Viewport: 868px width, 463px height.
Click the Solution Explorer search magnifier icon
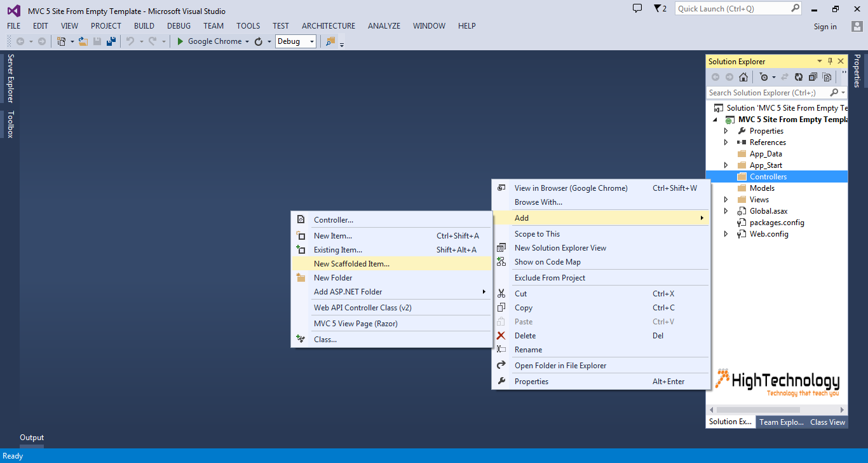(x=834, y=93)
